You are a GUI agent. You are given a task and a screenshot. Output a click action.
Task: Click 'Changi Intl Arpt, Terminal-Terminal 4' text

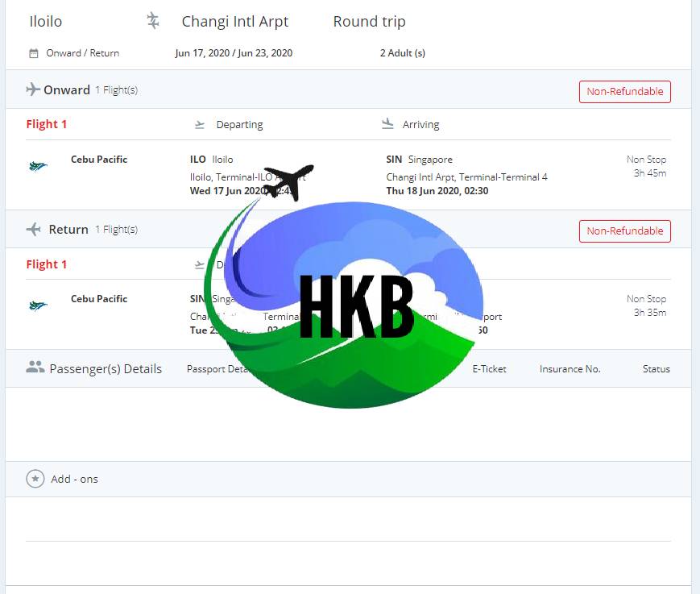466,177
